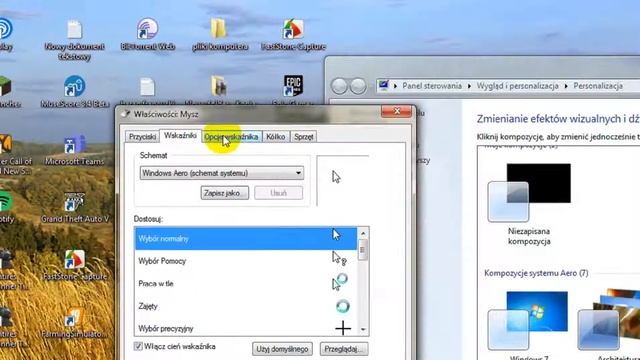Select Wybór precyzyjny list entry
This screenshot has height=360, width=640.
(x=246, y=328)
